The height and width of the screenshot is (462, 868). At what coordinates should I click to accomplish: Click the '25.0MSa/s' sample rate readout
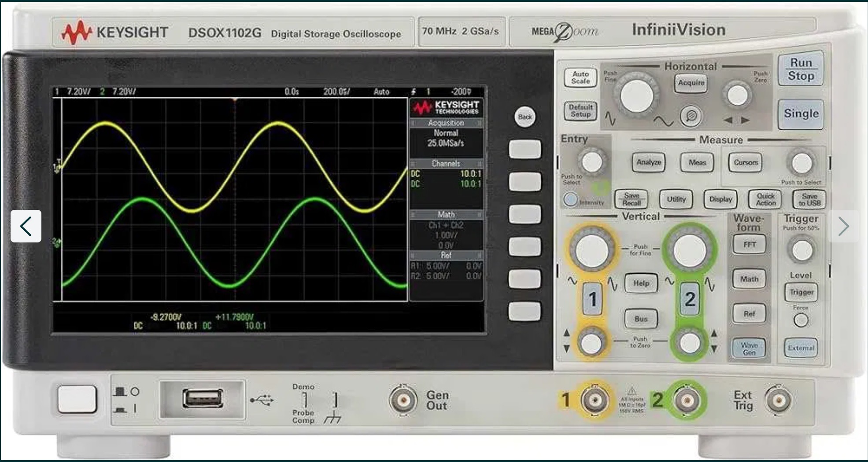click(x=446, y=143)
